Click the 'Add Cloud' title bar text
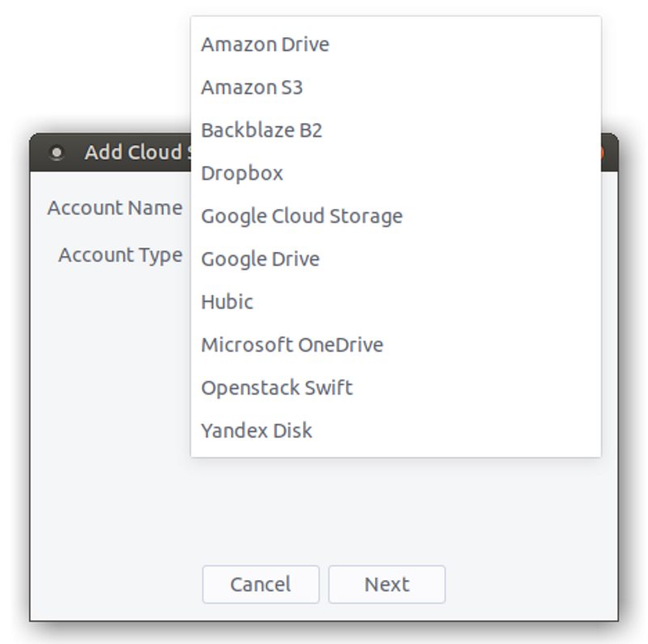This screenshot has width=648, height=644. tap(134, 152)
